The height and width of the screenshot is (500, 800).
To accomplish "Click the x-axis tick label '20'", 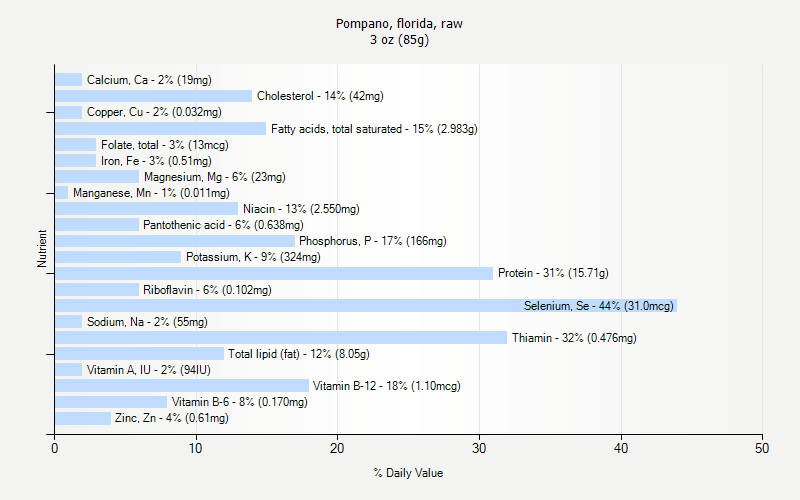I will (x=337, y=448).
